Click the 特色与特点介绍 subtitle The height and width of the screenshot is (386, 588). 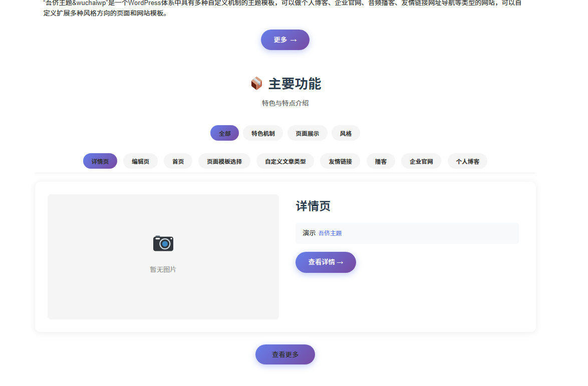[x=285, y=103]
